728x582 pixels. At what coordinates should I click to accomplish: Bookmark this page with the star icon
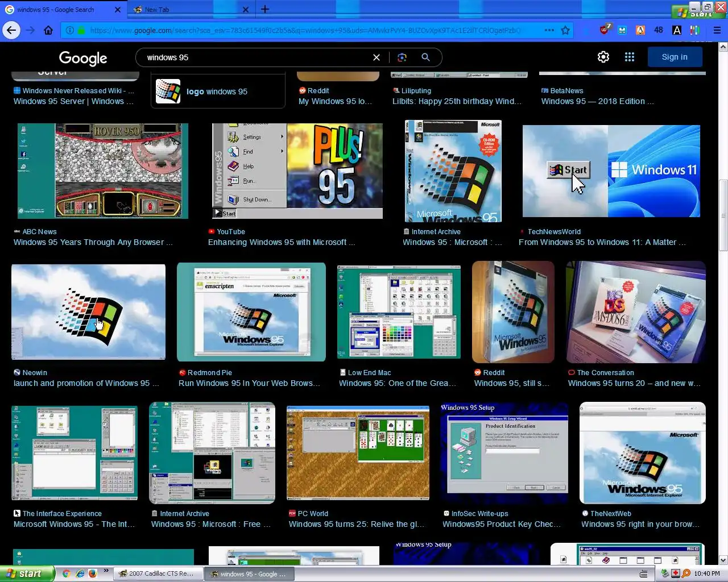(565, 30)
